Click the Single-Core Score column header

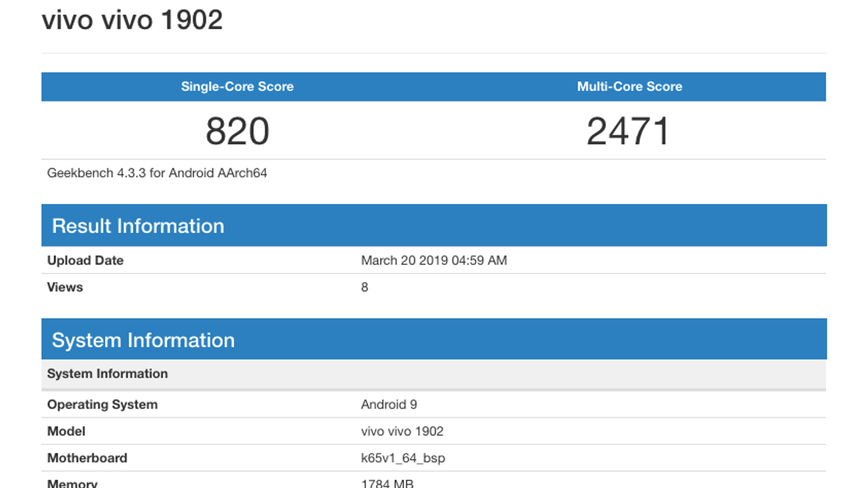click(x=237, y=87)
